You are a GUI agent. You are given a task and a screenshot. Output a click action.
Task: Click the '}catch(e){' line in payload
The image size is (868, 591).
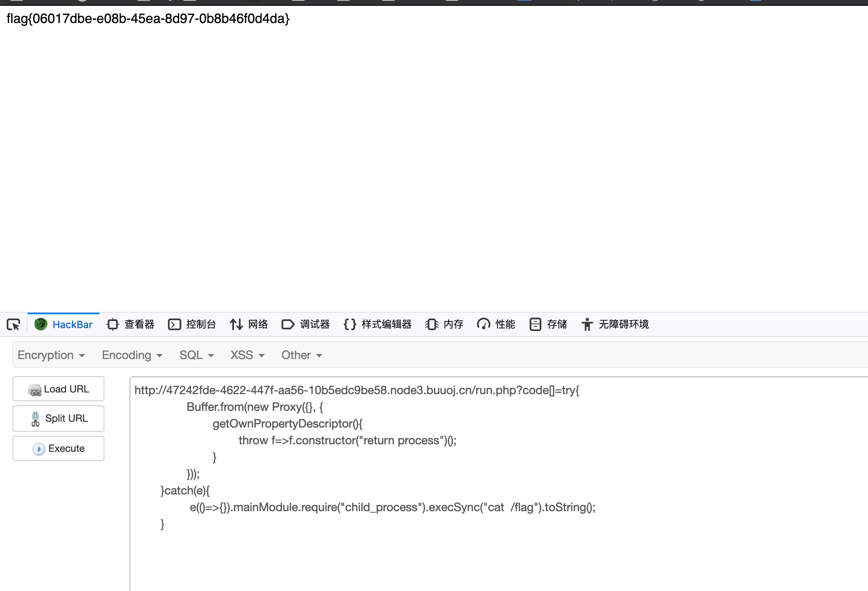tap(185, 490)
